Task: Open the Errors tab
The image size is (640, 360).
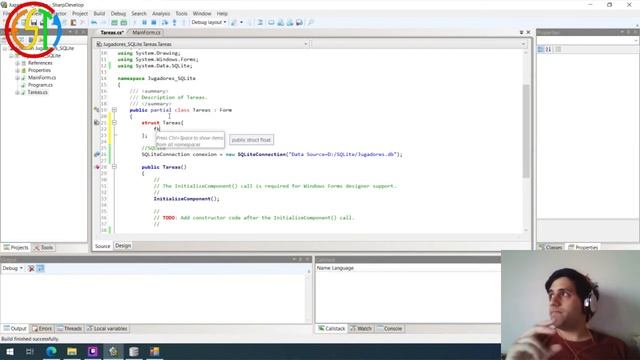Action: click(42, 329)
